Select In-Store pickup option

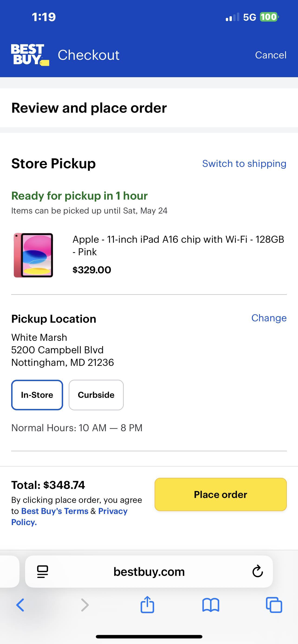click(37, 395)
